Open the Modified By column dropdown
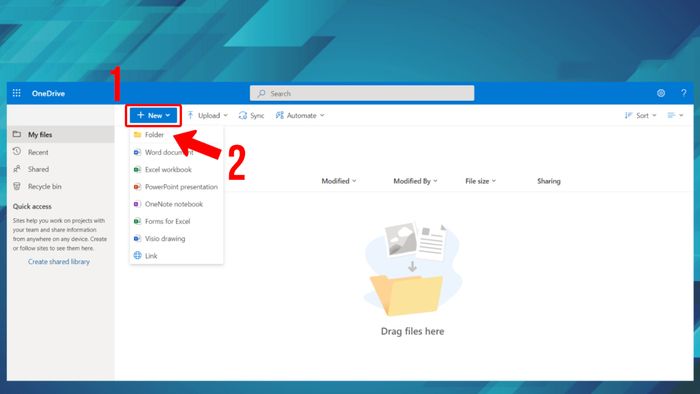Viewport: 700px width, 394px height. pos(415,181)
